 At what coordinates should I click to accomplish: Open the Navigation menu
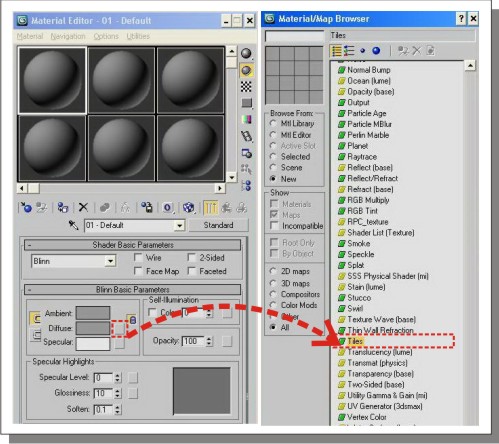[x=68, y=36]
